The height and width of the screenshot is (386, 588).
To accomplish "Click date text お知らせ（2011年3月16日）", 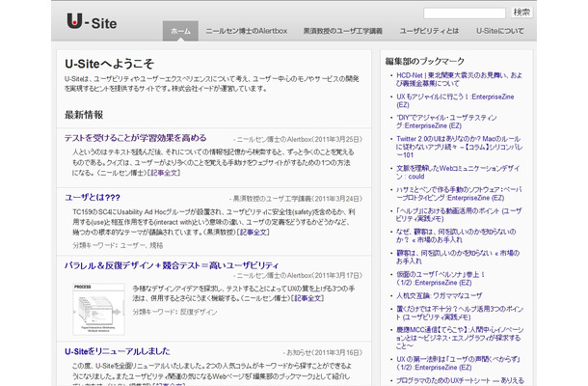I will [x=323, y=352].
